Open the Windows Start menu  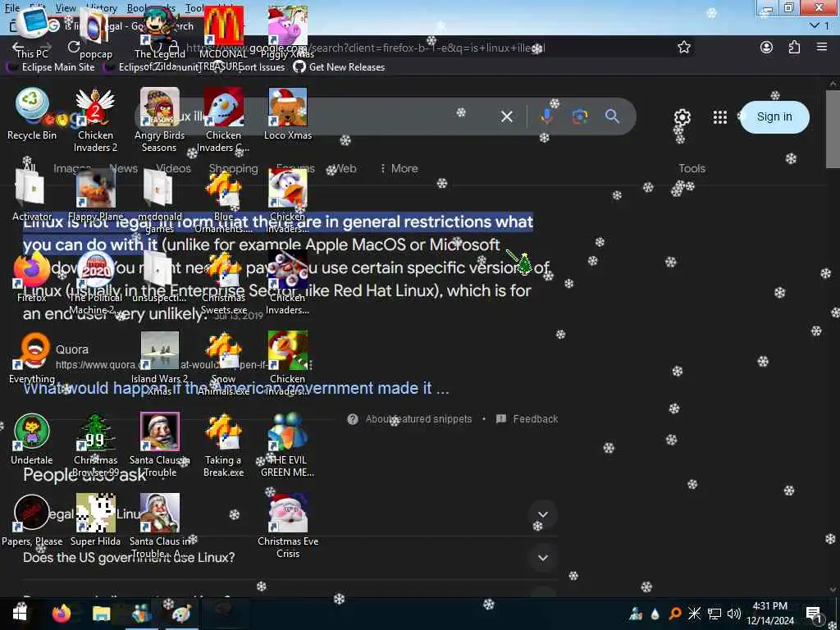(20, 614)
